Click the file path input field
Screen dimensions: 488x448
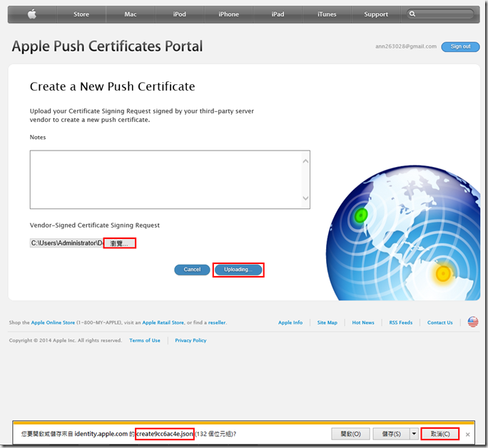pos(66,243)
